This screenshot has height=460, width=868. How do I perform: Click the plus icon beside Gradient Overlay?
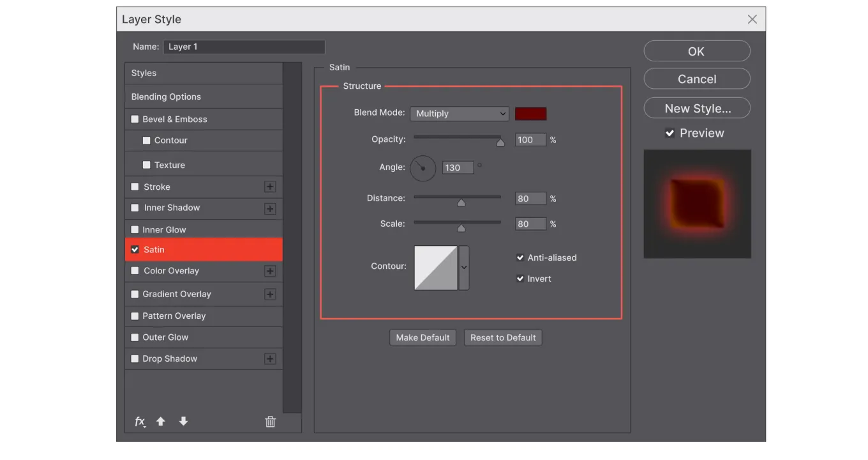click(x=270, y=295)
